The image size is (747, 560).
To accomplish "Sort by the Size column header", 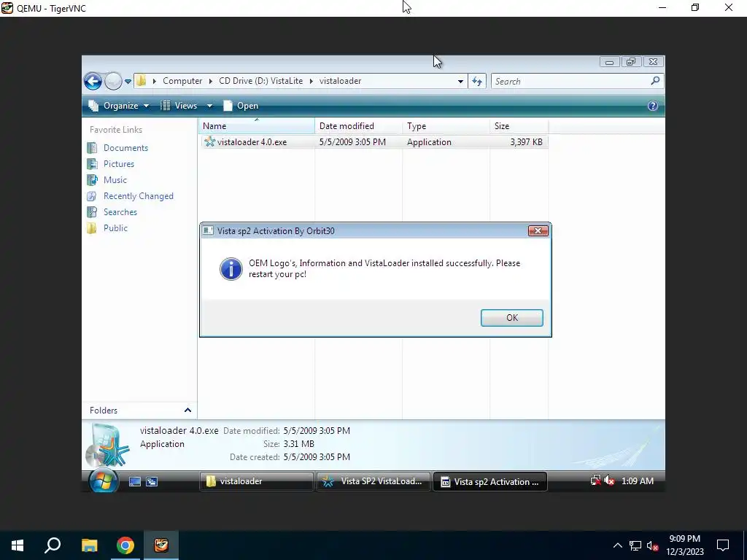I will tap(519, 126).
